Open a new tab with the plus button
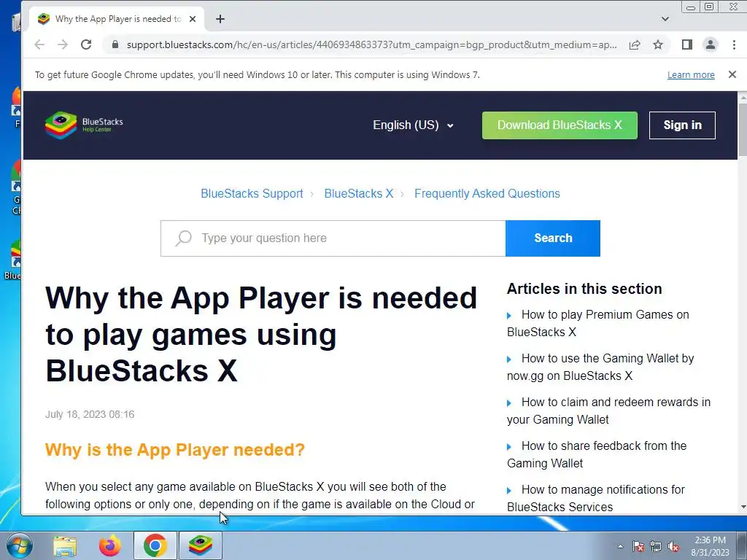747x560 pixels. [220, 19]
